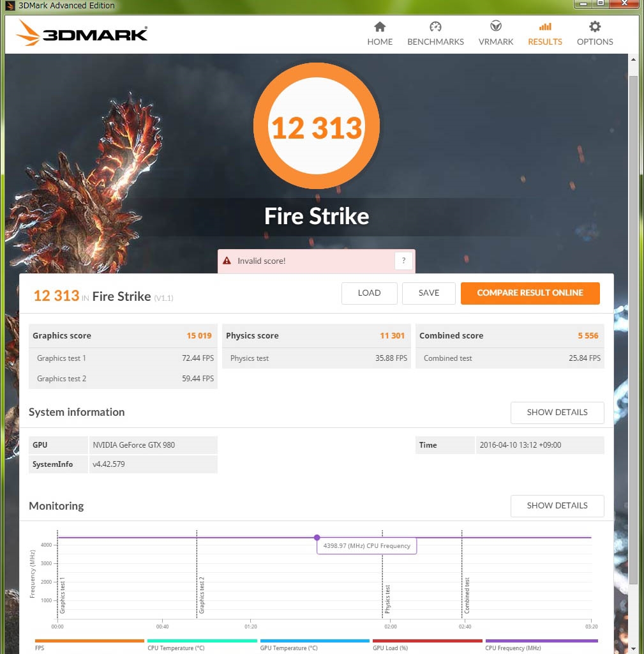Show details for System information
The image size is (644, 654).
pos(557,413)
